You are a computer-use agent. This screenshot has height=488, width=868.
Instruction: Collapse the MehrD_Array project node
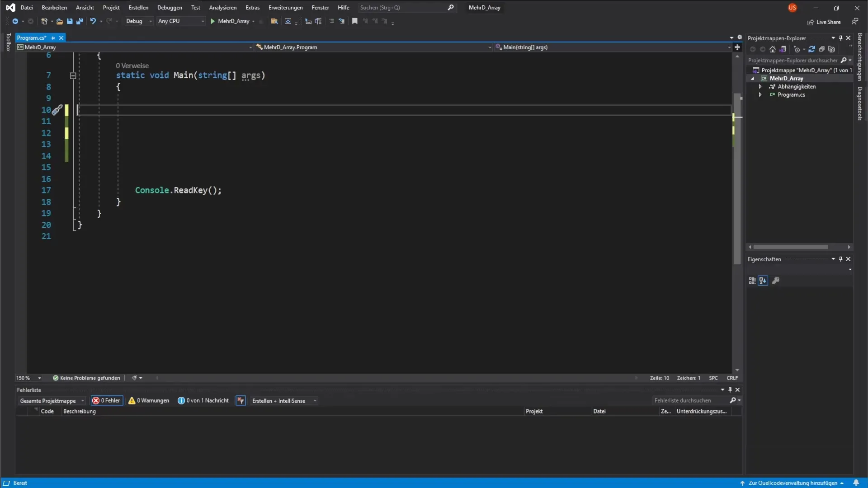(753, 79)
